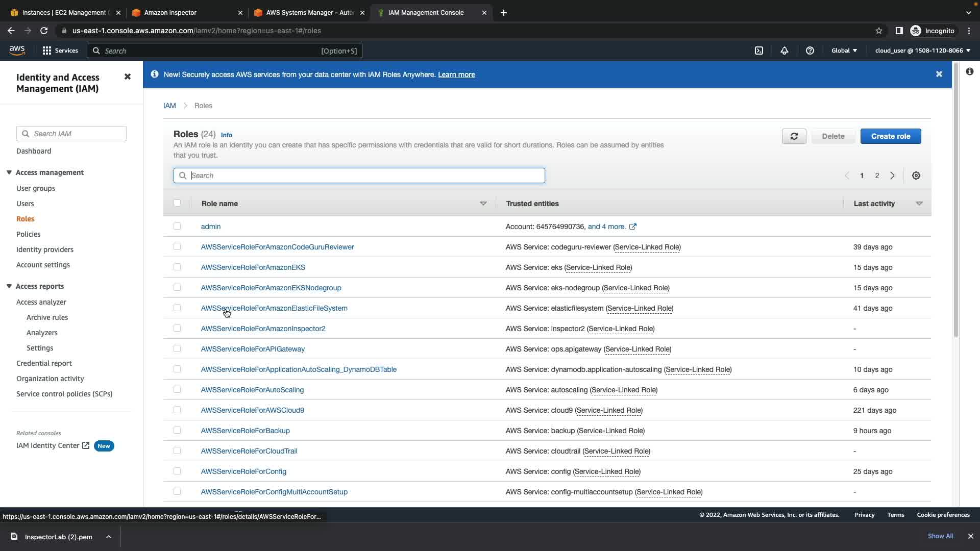This screenshot has height=551, width=980.
Task: Click the roles search field
Action: [x=365, y=176]
